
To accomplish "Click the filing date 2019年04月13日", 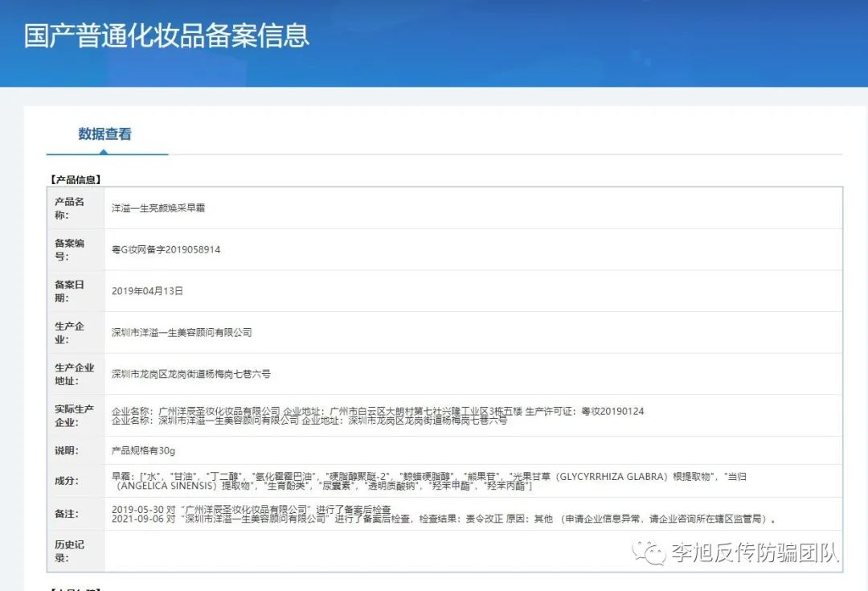I will point(147,291).
